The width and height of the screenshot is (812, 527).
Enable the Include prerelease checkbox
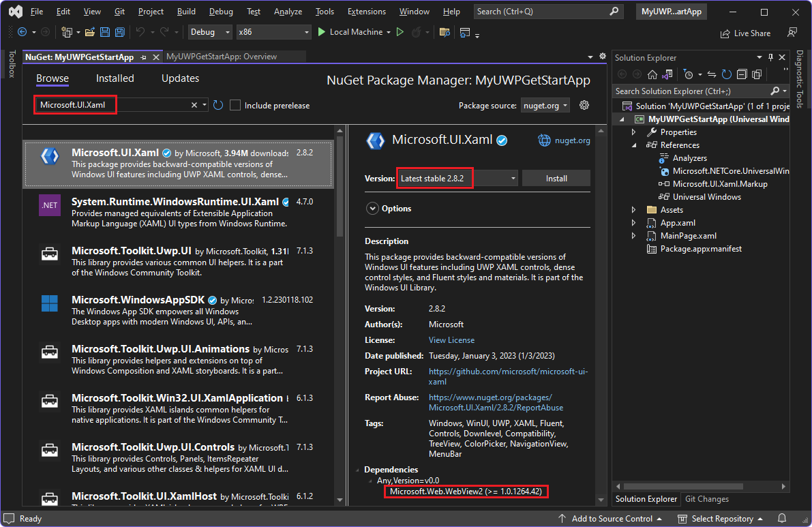tap(235, 106)
